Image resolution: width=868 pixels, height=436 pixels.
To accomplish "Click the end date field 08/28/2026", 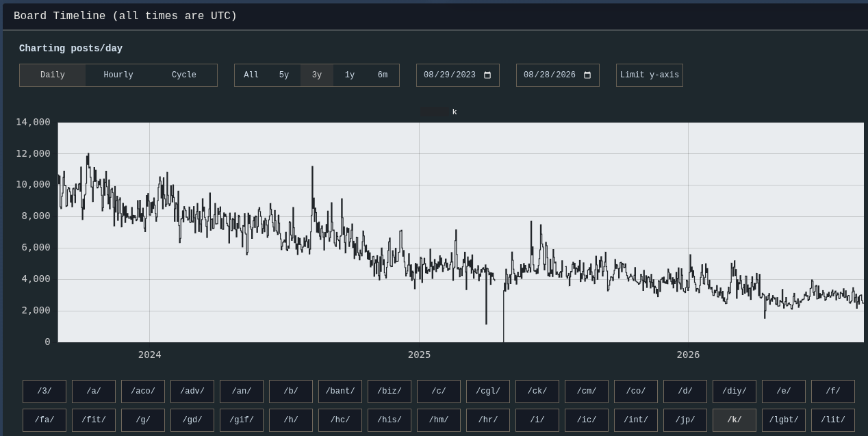I will pyautogui.click(x=558, y=75).
